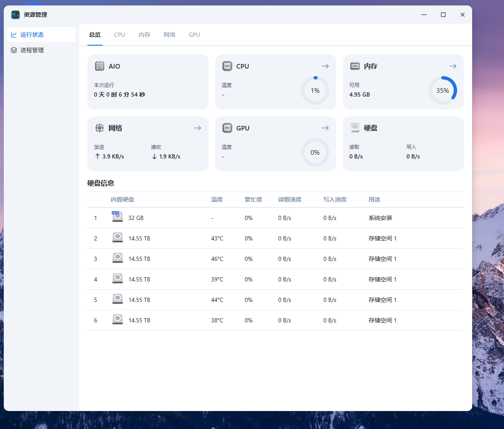Select 进程管理 in the sidebar
Viewport: 504px width, 429px height.
point(32,50)
